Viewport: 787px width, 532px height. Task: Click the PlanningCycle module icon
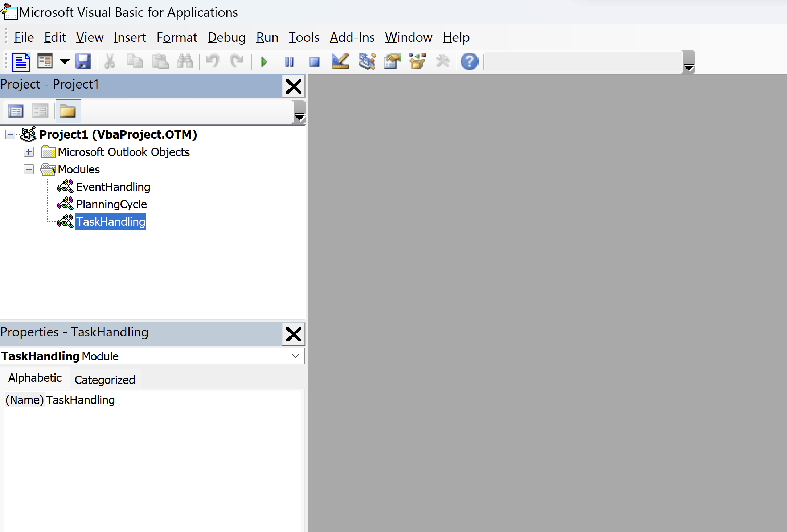[x=66, y=204]
